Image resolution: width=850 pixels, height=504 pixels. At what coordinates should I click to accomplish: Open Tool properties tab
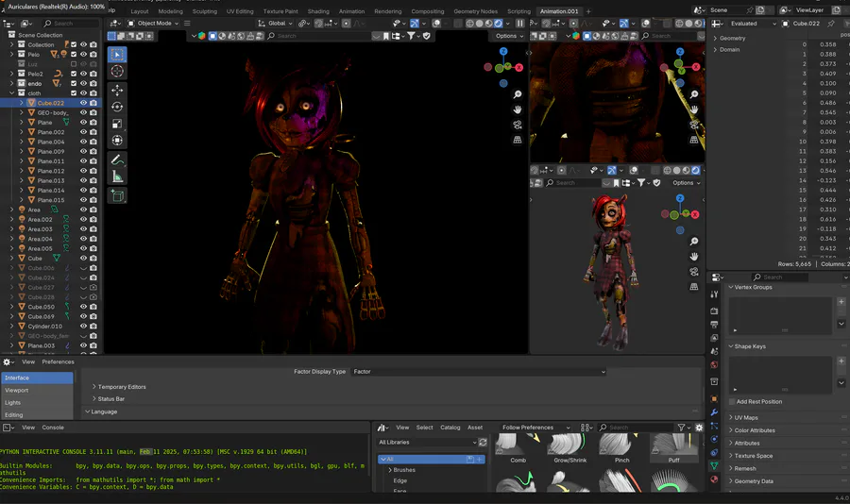[x=715, y=294]
